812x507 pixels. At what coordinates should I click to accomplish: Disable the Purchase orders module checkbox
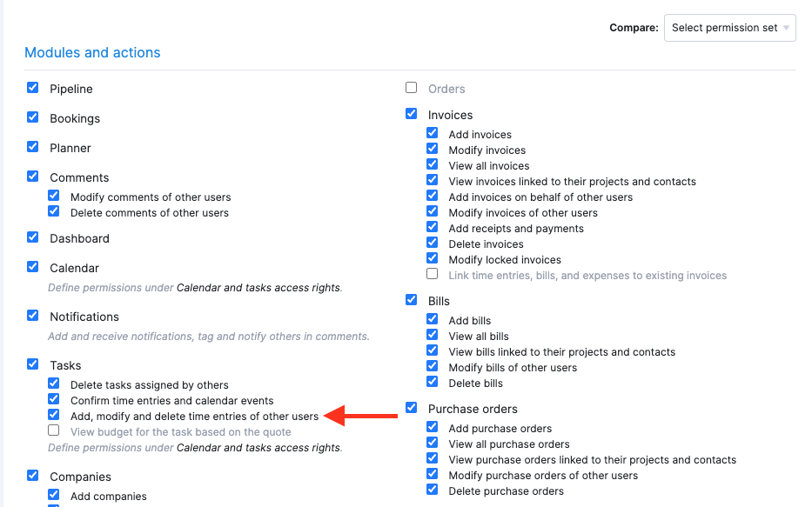tap(412, 408)
